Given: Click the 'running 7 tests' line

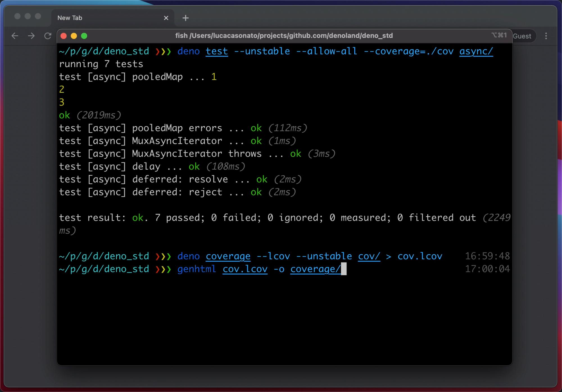Looking at the screenshot, I should tap(101, 64).
